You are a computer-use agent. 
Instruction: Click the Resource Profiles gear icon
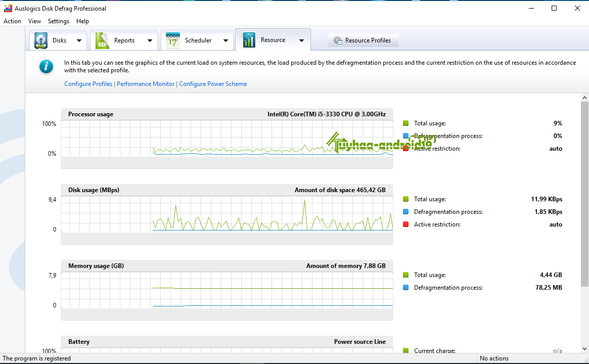point(337,40)
